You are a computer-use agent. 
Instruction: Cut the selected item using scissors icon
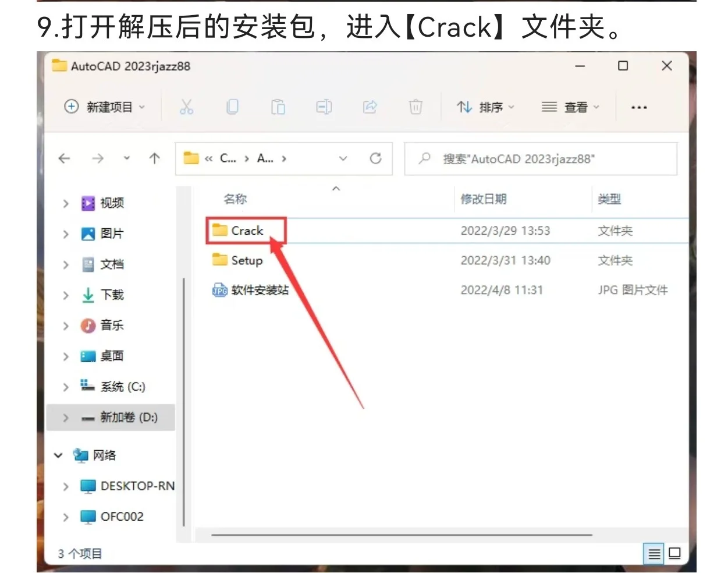pyautogui.click(x=187, y=107)
